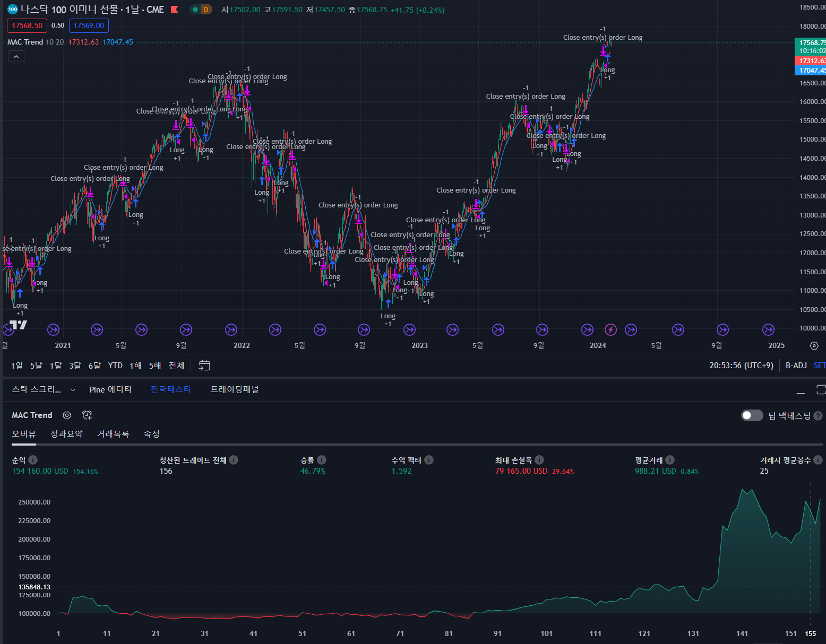The width and height of the screenshot is (826, 644).
Task: Switch to the Pine 에디터 tab
Action: (110, 389)
